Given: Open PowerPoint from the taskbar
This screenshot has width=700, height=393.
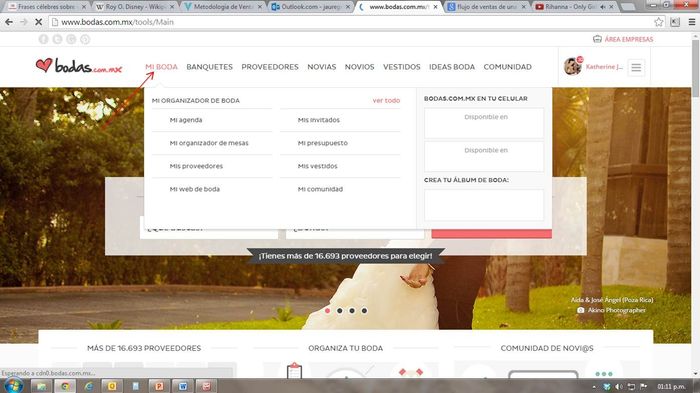Looking at the screenshot, I should click(x=159, y=386).
